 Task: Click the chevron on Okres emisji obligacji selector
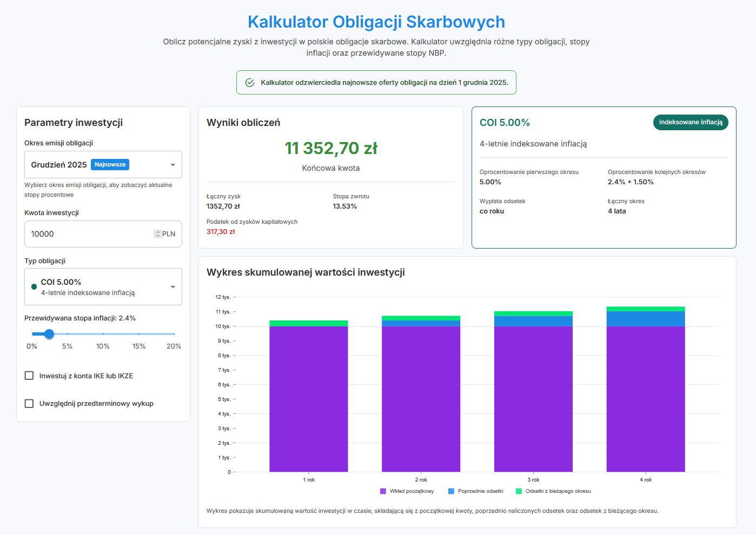click(173, 164)
